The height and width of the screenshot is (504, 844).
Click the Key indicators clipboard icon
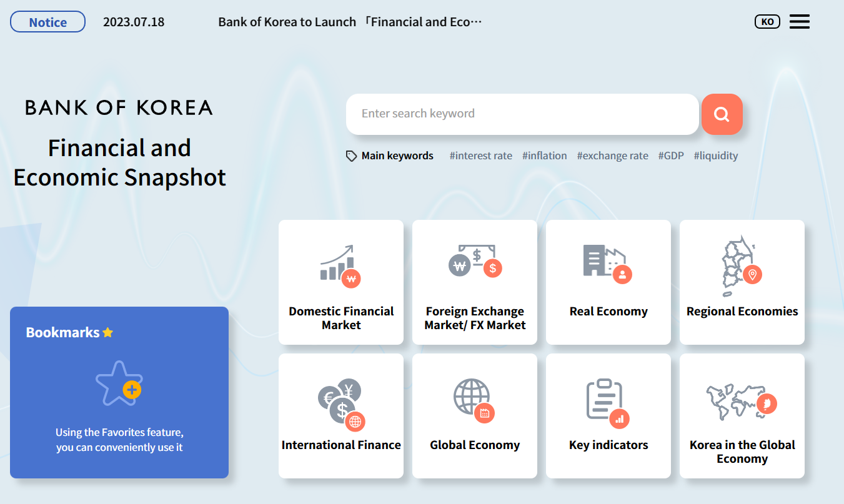[608, 403]
